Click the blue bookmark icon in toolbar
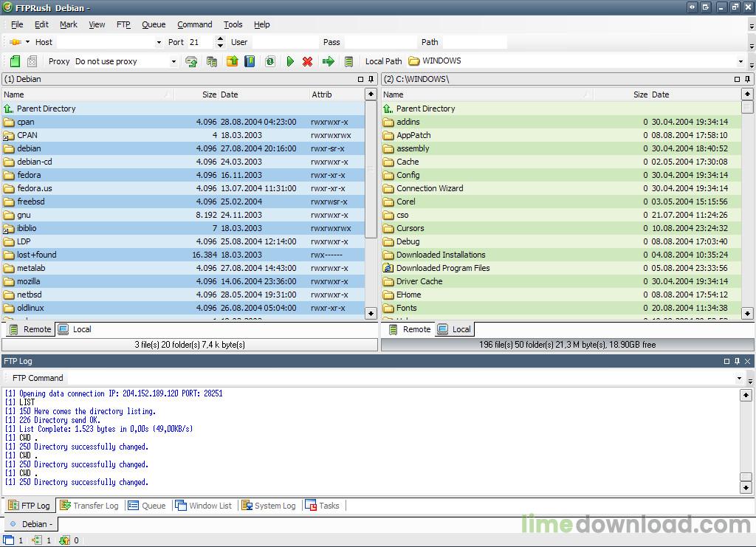Image resolution: width=756 pixels, height=547 pixels. point(250,62)
